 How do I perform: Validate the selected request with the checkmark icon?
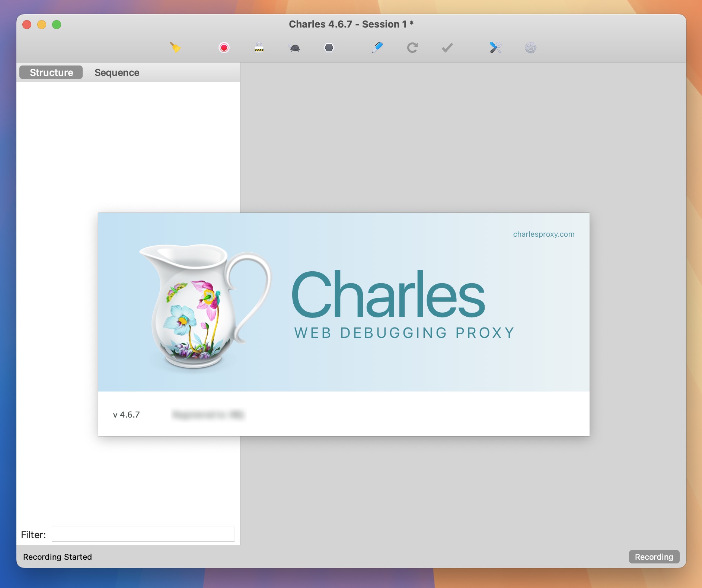point(447,48)
